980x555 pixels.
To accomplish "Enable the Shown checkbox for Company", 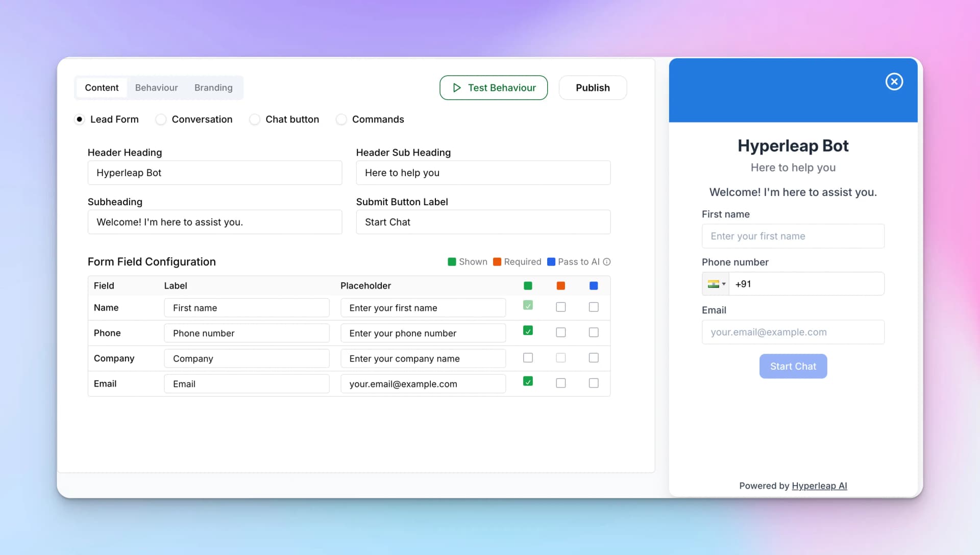I will pos(528,358).
